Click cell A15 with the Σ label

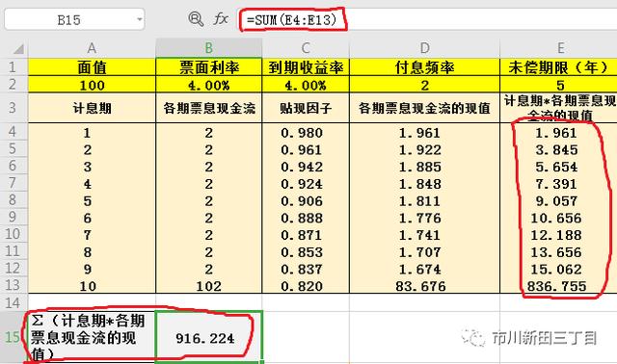click(x=92, y=337)
